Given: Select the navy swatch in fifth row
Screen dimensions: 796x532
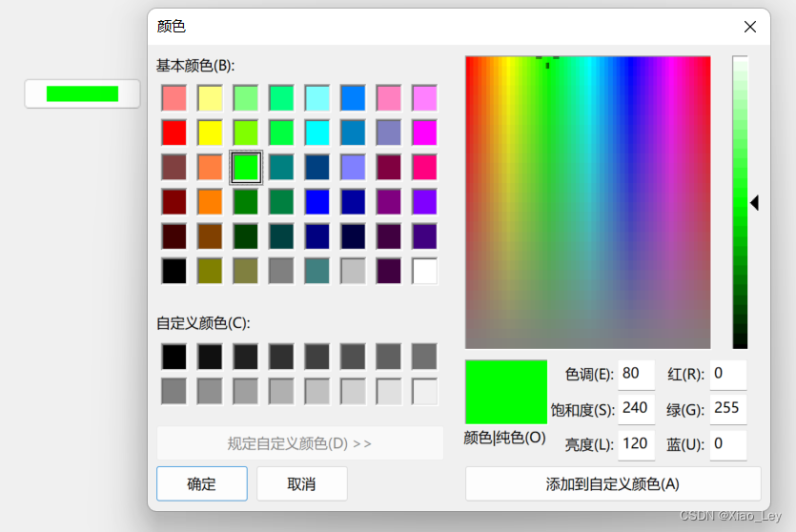Looking at the screenshot, I should point(317,236).
